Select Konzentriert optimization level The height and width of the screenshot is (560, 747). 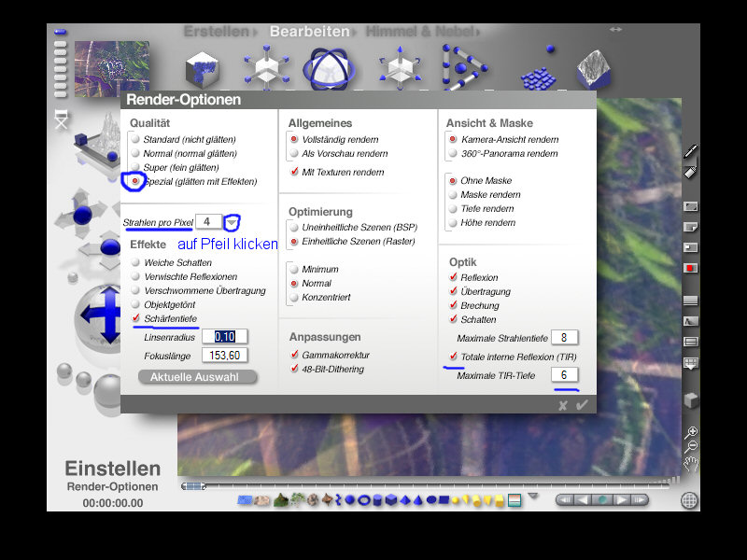pos(294,297)
